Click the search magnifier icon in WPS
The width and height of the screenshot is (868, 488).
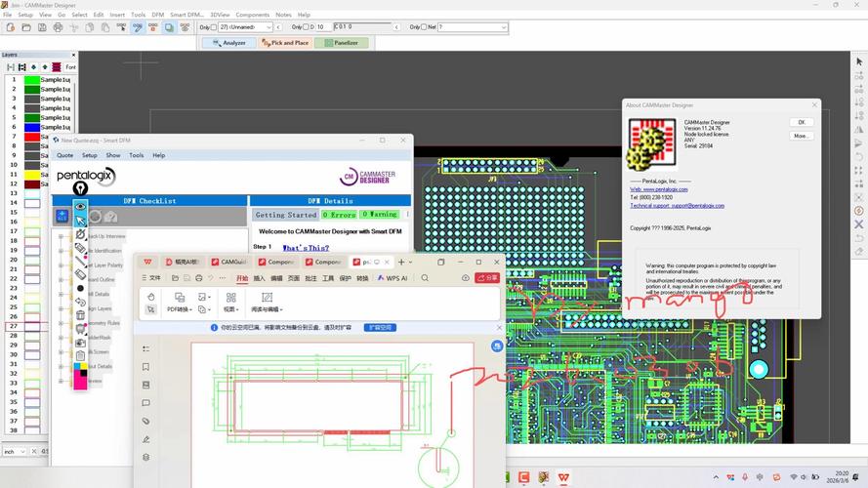[x=425, y=278]
